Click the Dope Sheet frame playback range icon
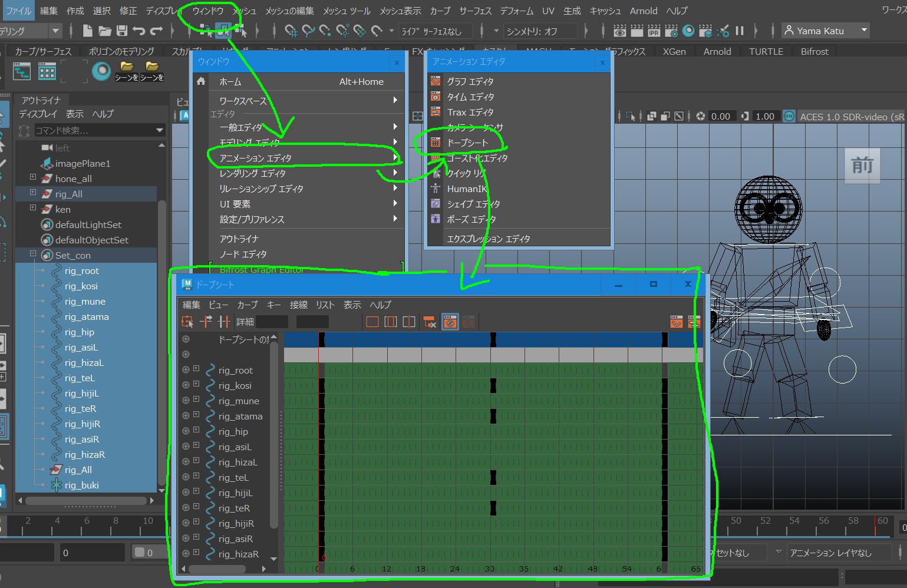Screen dimensions: 907x588 pyautogui.click(x=391, y=322)
